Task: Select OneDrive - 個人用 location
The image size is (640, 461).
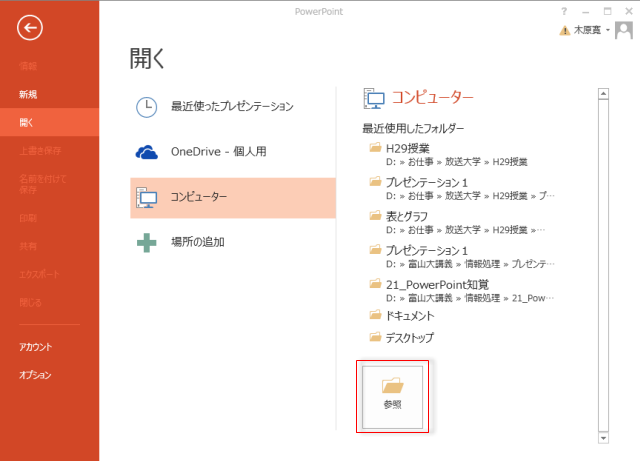Action: pyautogui.click(x=233, y=152)
